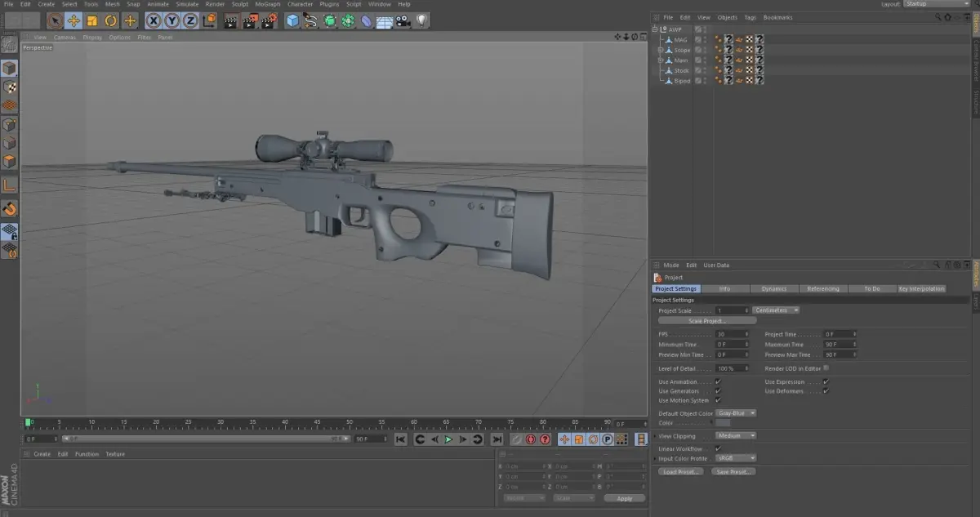Toggle the X axis lock
This screenshot has height=517, width=980.
click(153, 20)
